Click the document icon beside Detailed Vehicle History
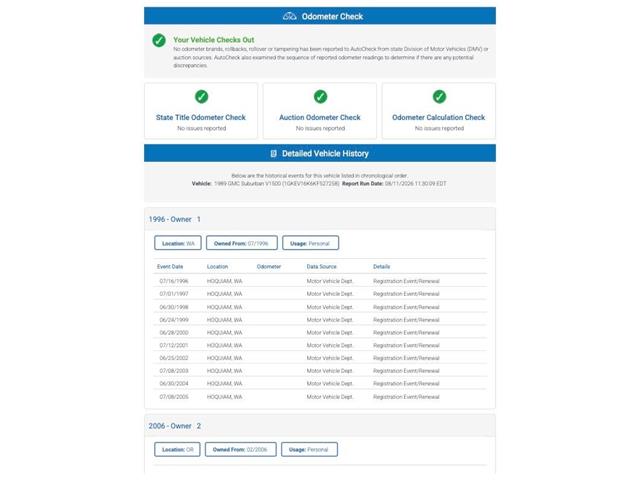640x480 pixels. 273,154
